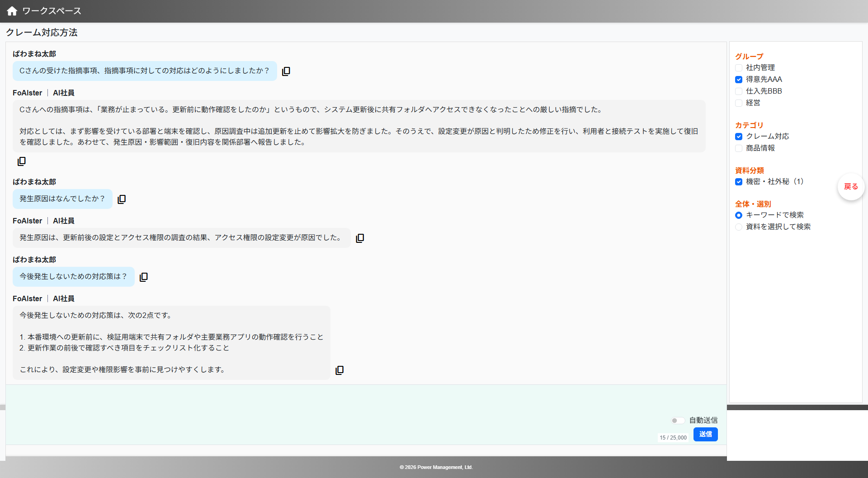Check the 商品情報 category checkbox
Screen dimensions: 868x478
[x=739, y=148]
